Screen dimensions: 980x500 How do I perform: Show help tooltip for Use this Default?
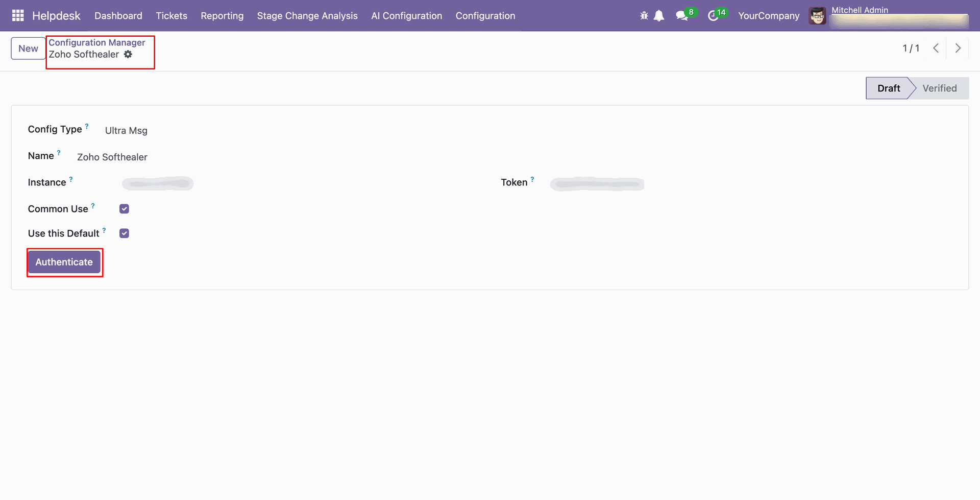point(104,230)
